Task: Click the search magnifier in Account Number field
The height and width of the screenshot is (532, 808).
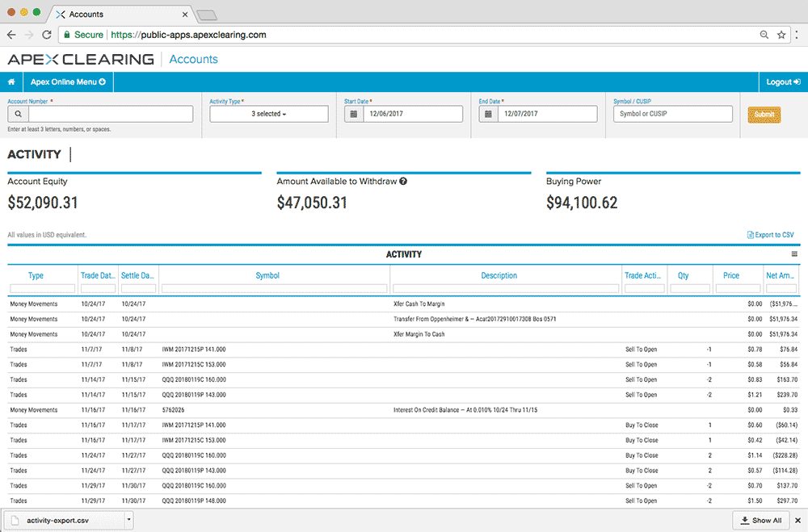Action: (18, 114)
